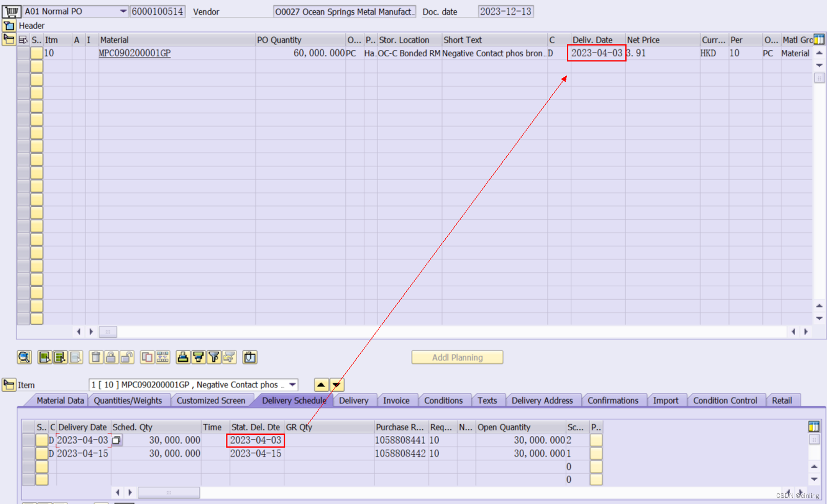Switch to the Conditions tab

coord(444,401)
